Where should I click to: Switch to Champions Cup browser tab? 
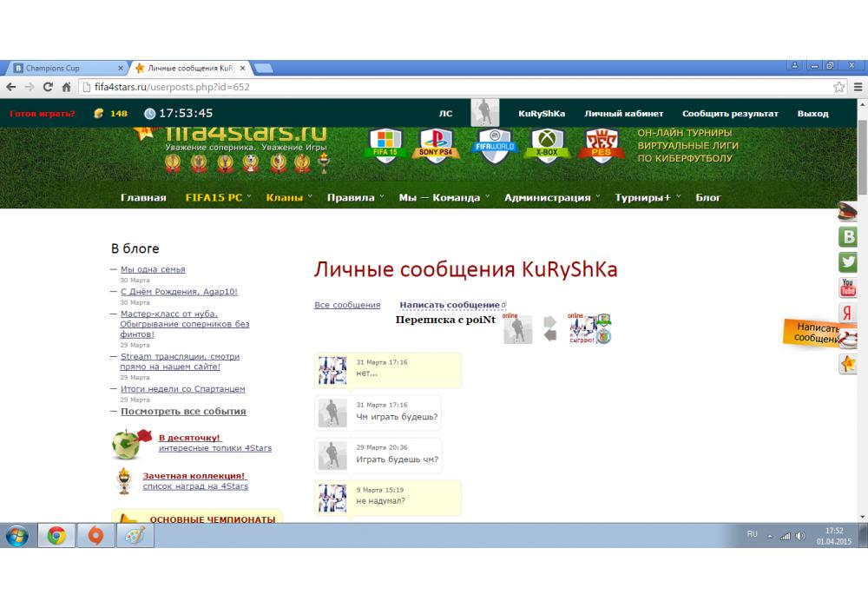(x=65, y=68)
